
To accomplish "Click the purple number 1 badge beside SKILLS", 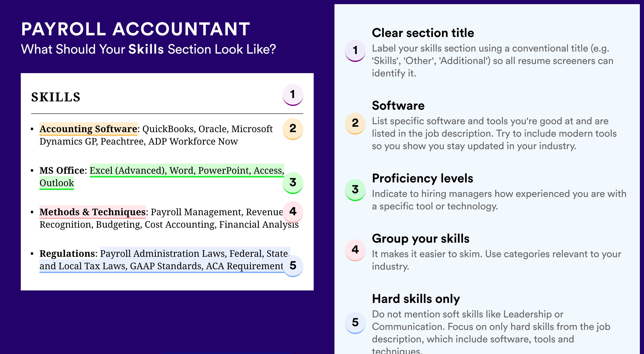I will pyautogui.click(x=293, y=95).
